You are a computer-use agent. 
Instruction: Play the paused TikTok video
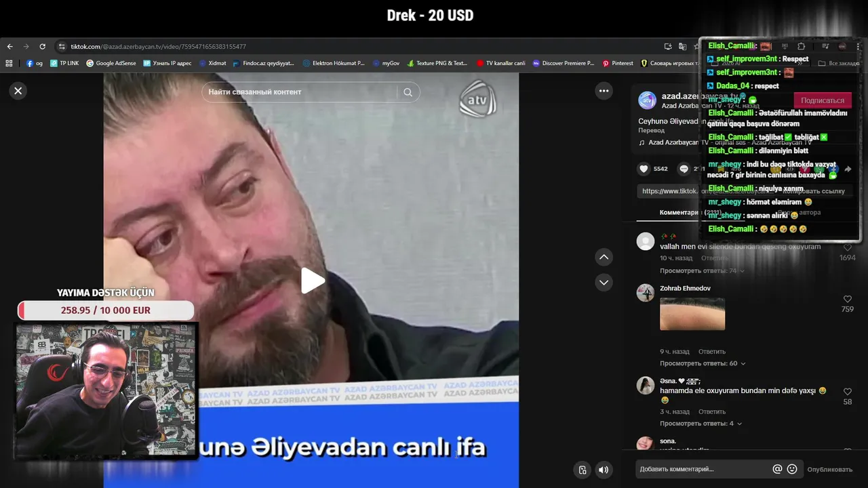click(x=312, y=281)
